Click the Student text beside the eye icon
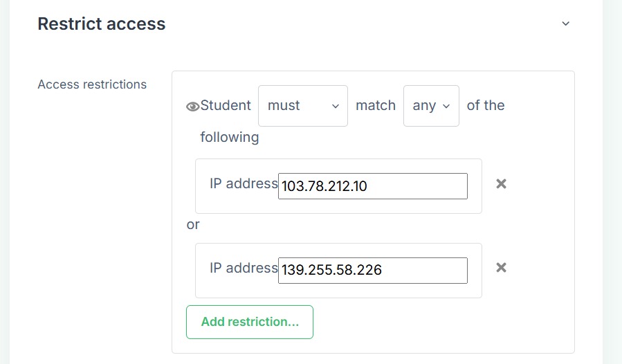 click(x=226, y=105)
